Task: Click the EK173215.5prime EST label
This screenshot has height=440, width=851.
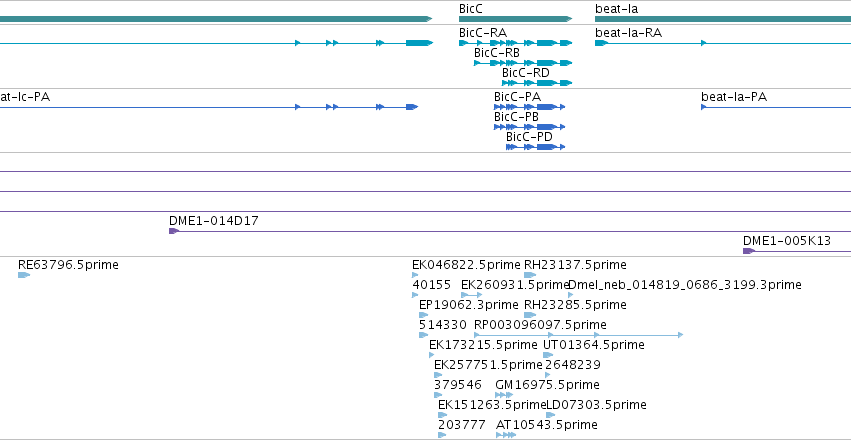Action: click(482, 345)
